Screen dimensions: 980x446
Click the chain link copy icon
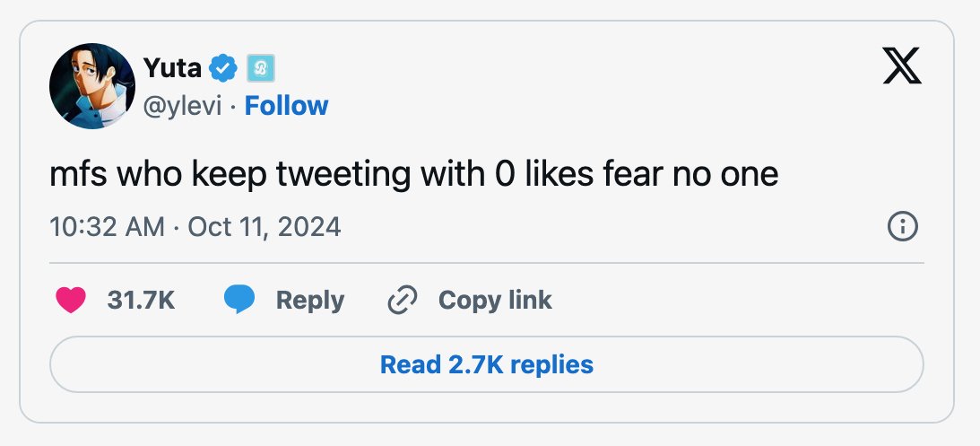pyautogui.click(x=403, y=300)
